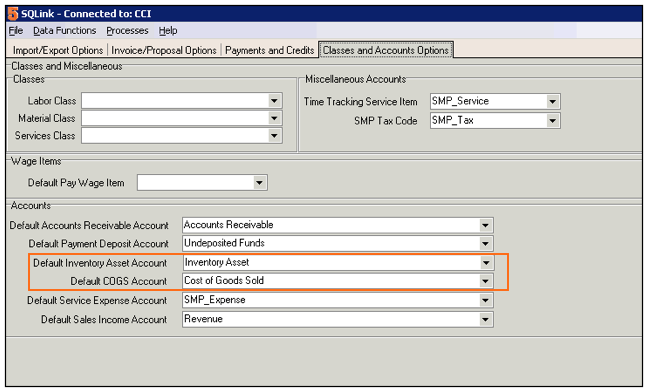This screenshot has height=392, width=651.
Task: Expand the Services Class dropdown arrow
Action: (274, 136)
